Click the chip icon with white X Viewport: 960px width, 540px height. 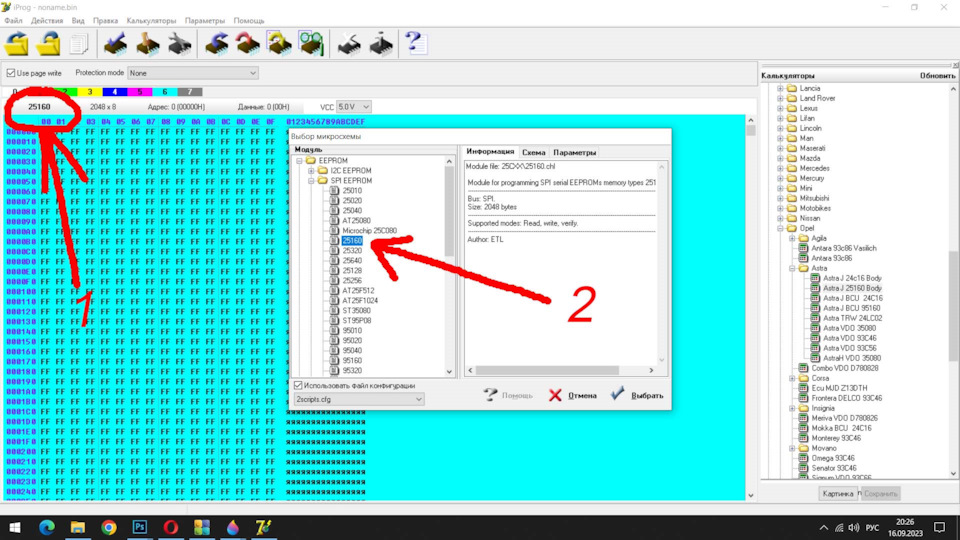pos(349,44)
